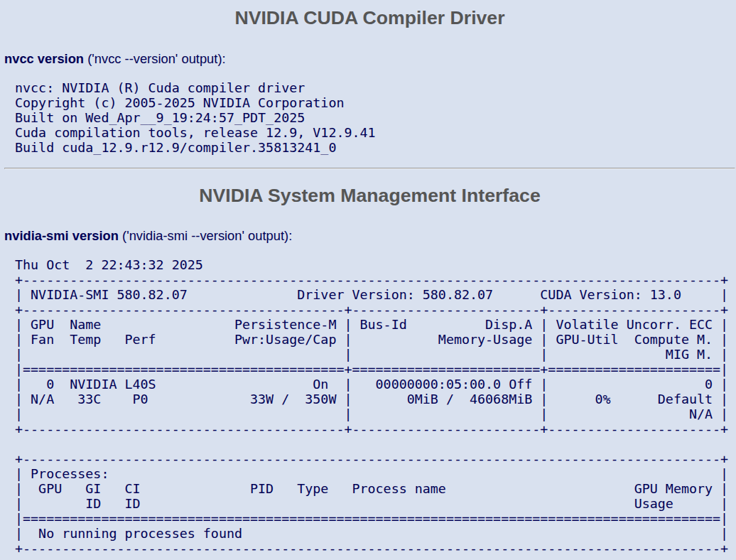Click the 'CUDA Version: 13.0' text
This screenshot has height=560, width=736.
[610, 295]
